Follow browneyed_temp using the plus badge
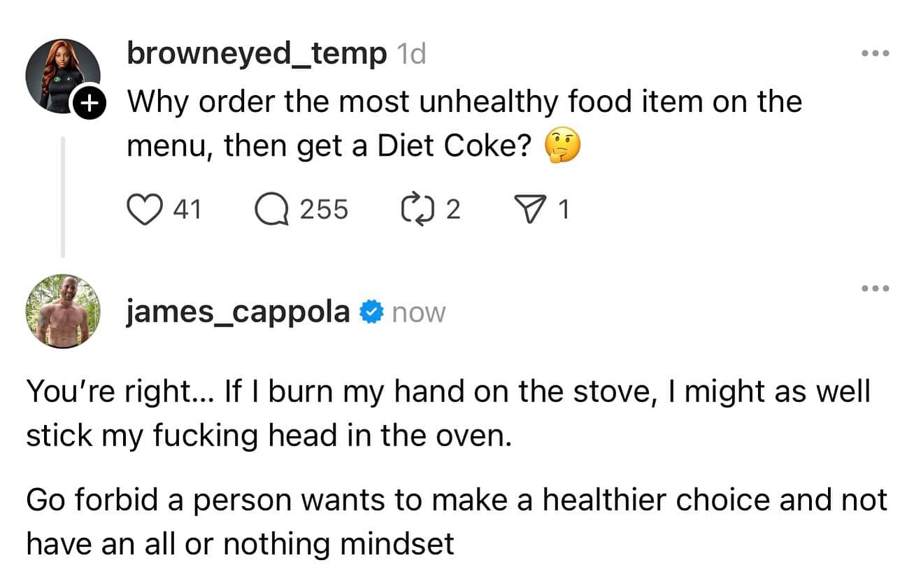Image resolution: width=914 pixels, height=588 pixels. (90, 106)
